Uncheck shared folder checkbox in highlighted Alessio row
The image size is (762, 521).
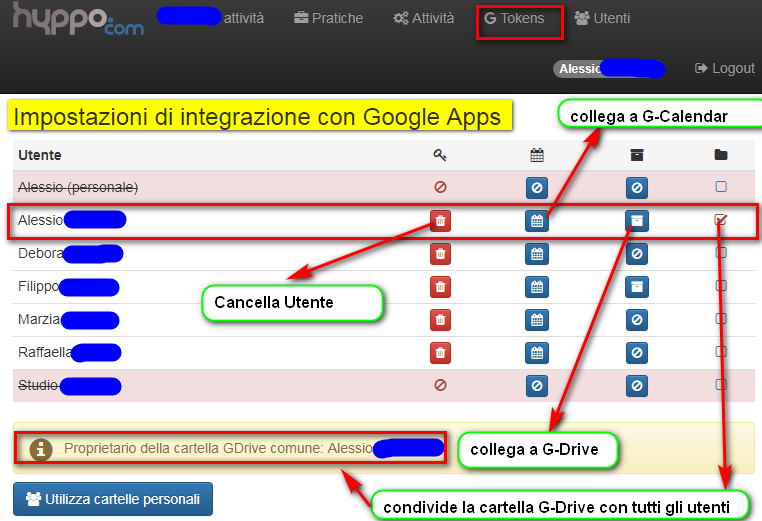point(721,220)
